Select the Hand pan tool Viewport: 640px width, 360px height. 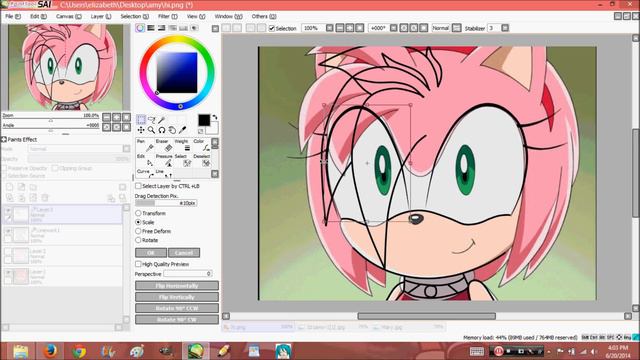click(172, 130)
